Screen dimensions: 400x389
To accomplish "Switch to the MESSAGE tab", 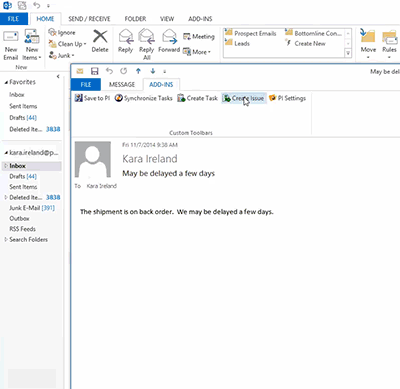I will (122, 85).
